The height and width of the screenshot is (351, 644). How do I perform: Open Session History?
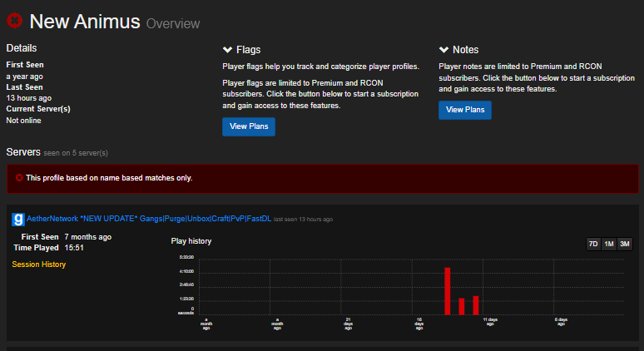tap(38, 264)
